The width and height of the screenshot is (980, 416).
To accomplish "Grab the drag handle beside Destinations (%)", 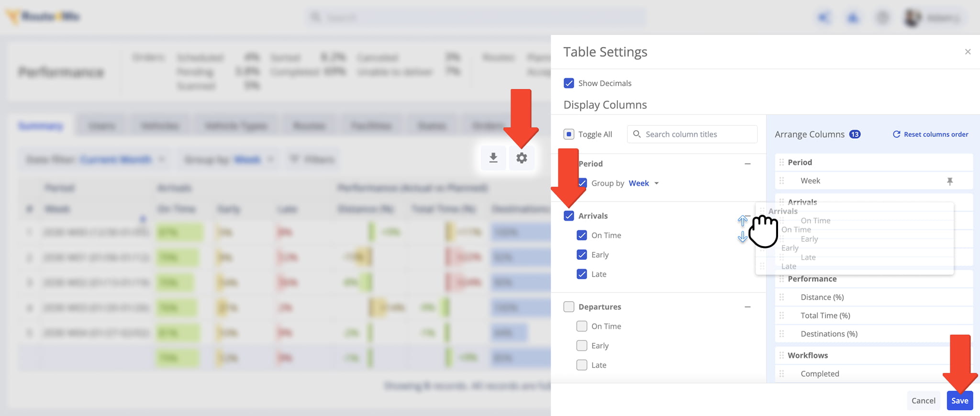I will click(x=781, y=334).
